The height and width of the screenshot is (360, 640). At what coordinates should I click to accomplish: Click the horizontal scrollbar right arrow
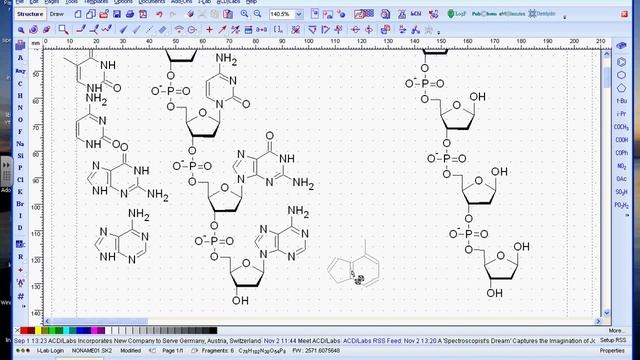click(x=598, y=321)
